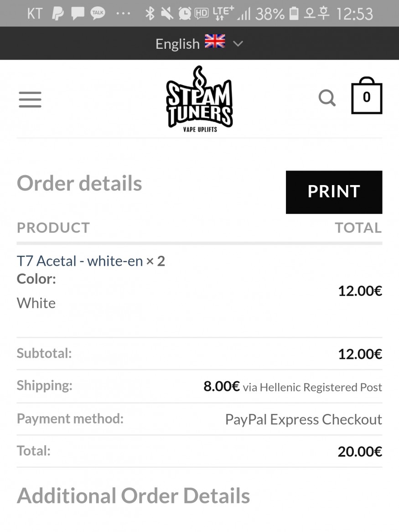Tap the battery status icon
Viewport: 399px width, 532px height.
(x=294, y=14)
